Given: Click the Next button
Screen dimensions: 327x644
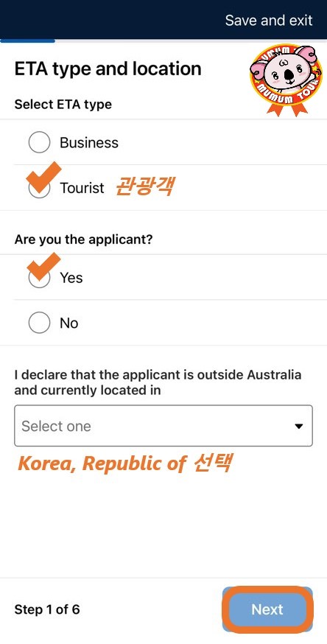Looking at the screenshot, I should point(267,609).
